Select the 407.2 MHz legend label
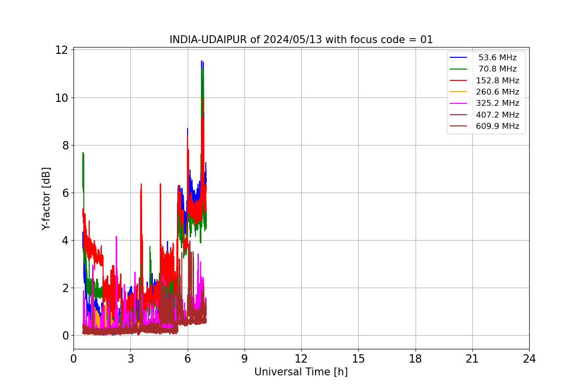This screenshot has height=392, width=588. pos(497,115)
